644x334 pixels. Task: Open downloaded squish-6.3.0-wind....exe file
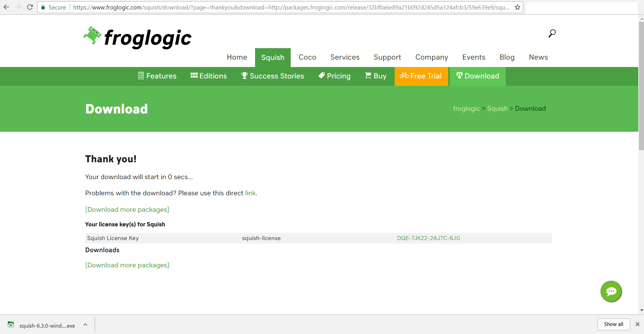pos(47,326)
